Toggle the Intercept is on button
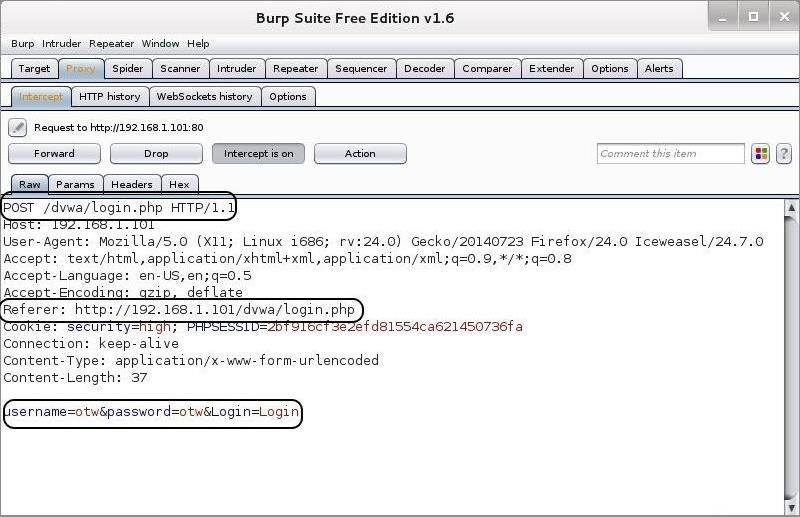This screenshot has height=517, width=800. coord(258,154)
